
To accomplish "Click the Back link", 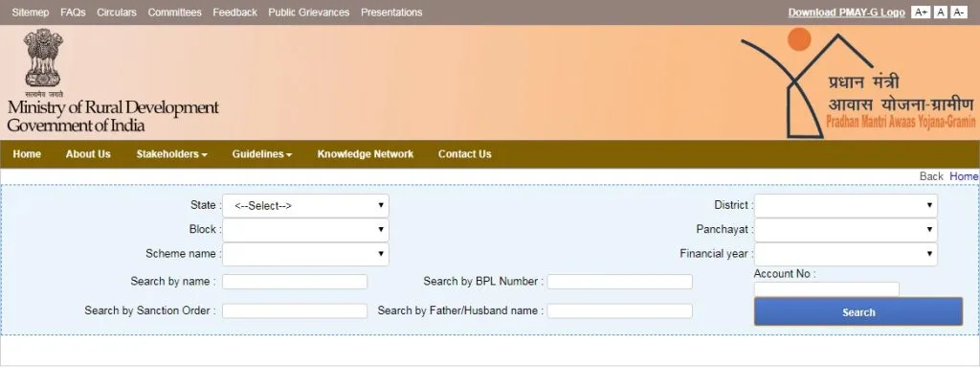I will pos(931,176).
